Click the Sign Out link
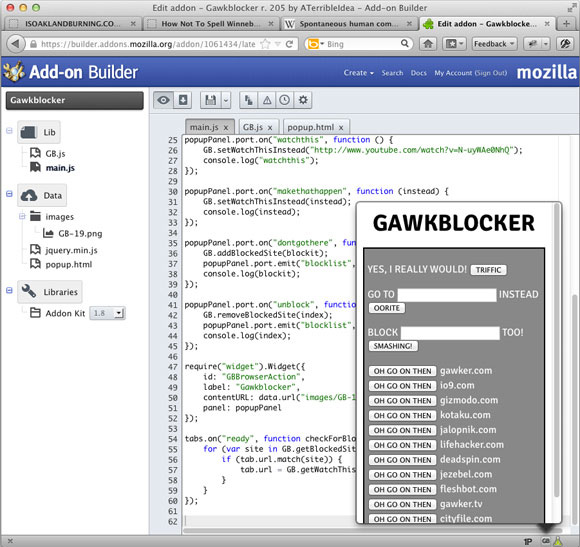The height and width of the screenshot is (547, 580). 491,73
